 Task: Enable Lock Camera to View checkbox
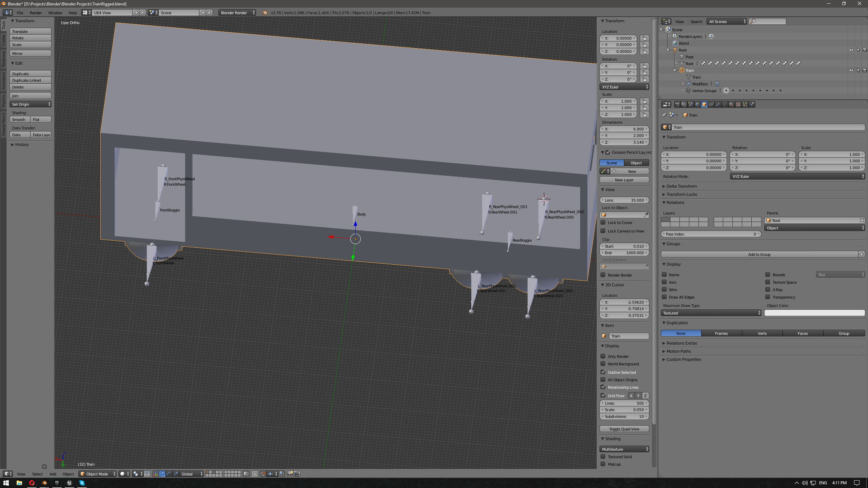tap(603, 231)
